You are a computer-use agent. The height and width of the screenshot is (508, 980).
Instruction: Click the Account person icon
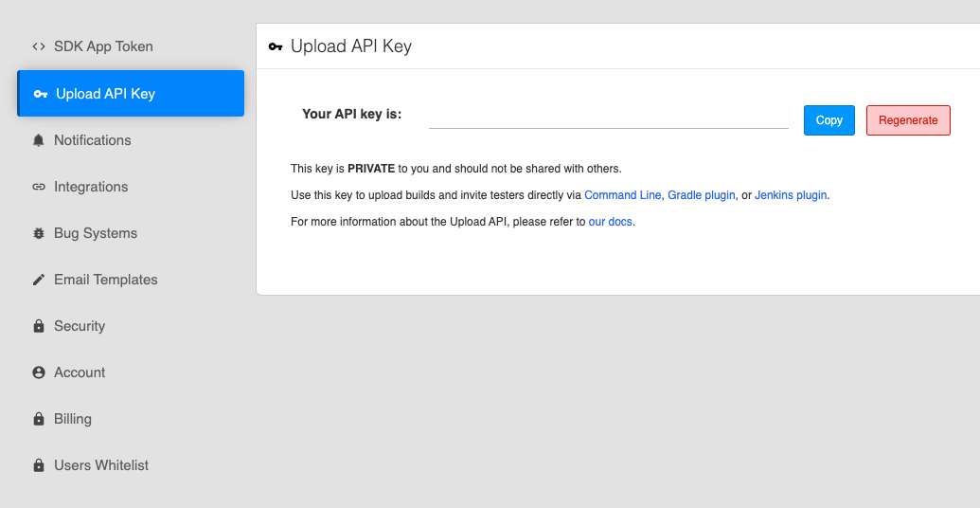click(x=39, y=372)
